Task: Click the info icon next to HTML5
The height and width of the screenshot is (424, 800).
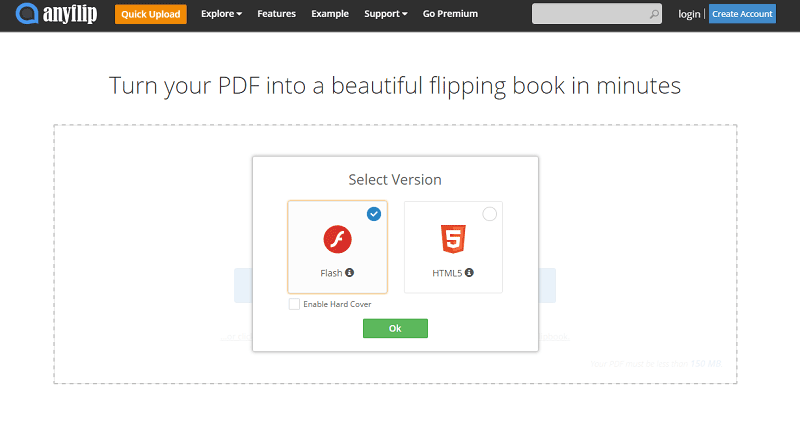Action: [469, 272]
